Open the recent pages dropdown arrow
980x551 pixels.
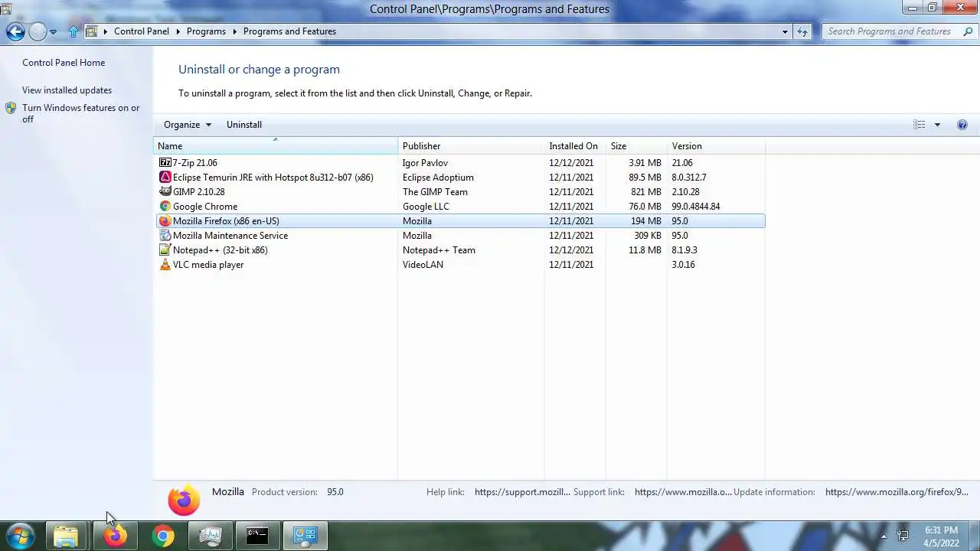[54, 32]
